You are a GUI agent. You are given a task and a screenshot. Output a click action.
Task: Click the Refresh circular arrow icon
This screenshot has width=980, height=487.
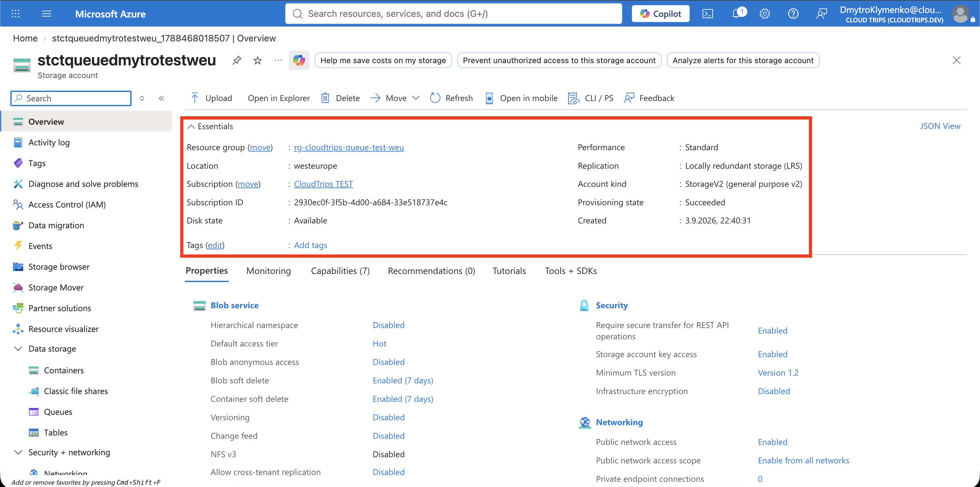click(x=435, y=98)
